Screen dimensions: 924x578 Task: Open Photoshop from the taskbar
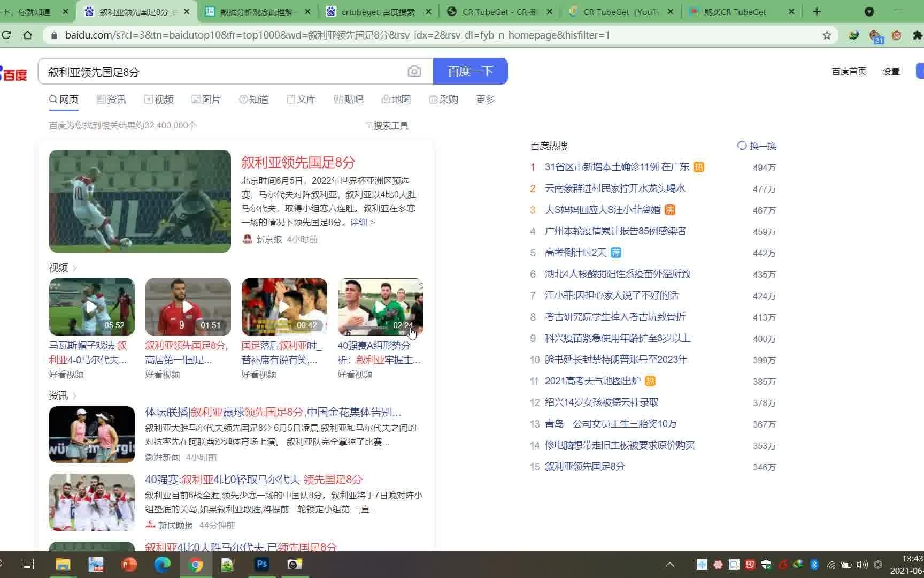[261, 564]
